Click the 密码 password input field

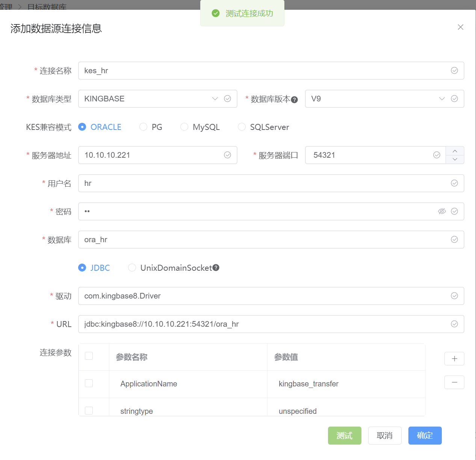pos(271,211)
